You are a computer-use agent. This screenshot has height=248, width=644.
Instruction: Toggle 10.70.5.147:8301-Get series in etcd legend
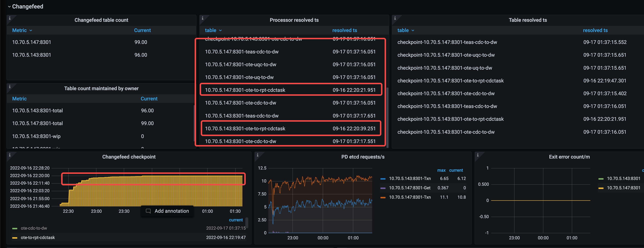point(410,188)
